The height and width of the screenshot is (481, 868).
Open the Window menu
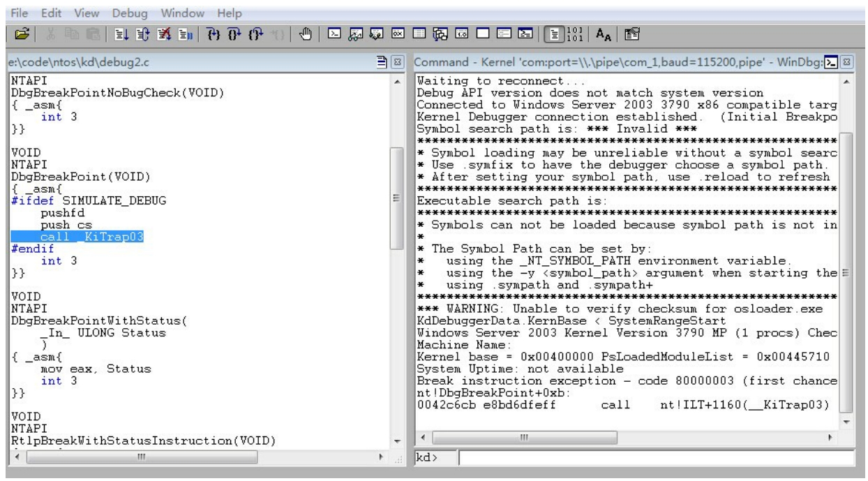point(166,13)
